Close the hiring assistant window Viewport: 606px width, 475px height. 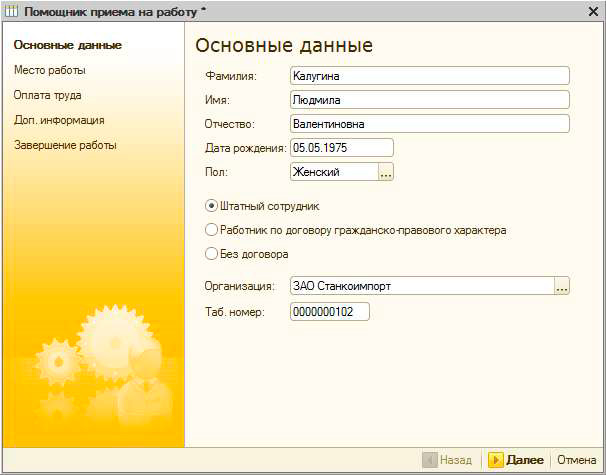(592, 10)
